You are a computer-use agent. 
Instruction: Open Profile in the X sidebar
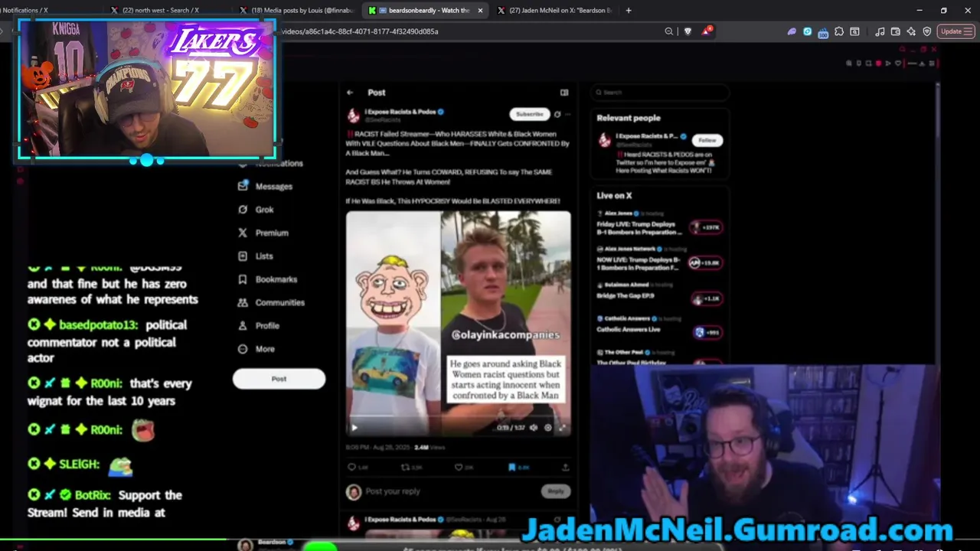[258, 325]
